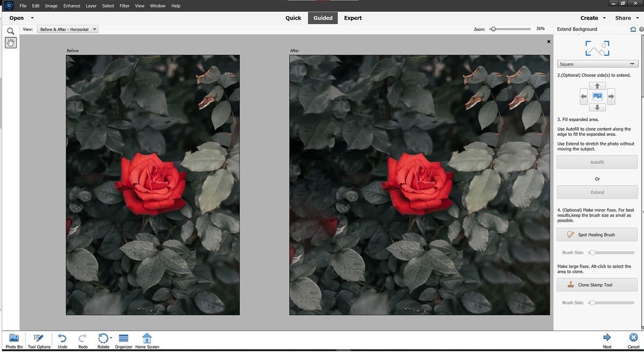
Task: Open the Rotate options arrow
Action: tap(111, 338)
